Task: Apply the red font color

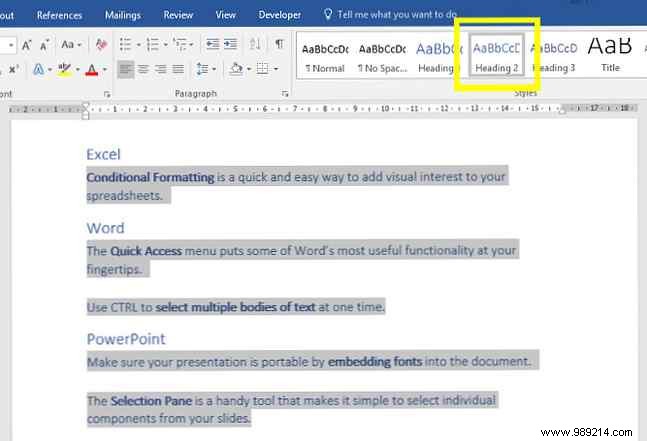Action: tap(92, 69)
